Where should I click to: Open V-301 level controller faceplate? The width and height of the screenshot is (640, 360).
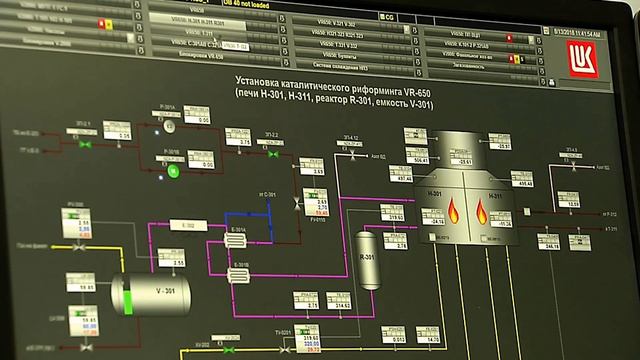(83, 321)
